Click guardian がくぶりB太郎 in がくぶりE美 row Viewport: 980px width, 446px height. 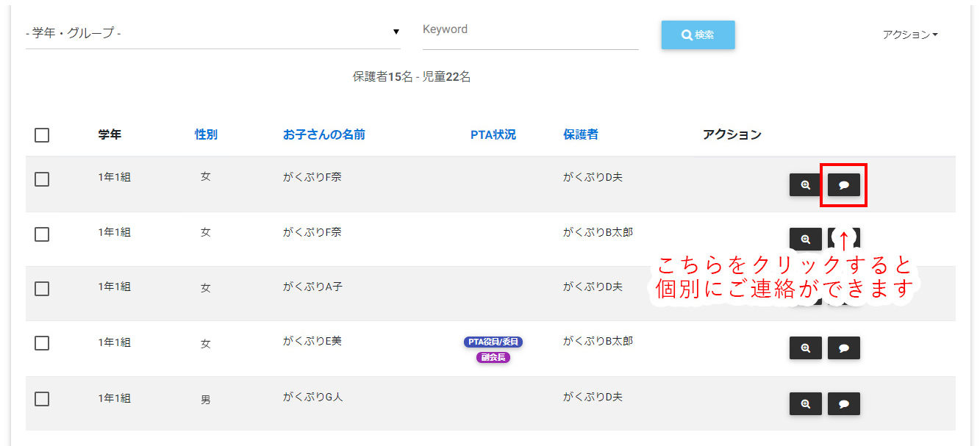click(x=598, y=341)
